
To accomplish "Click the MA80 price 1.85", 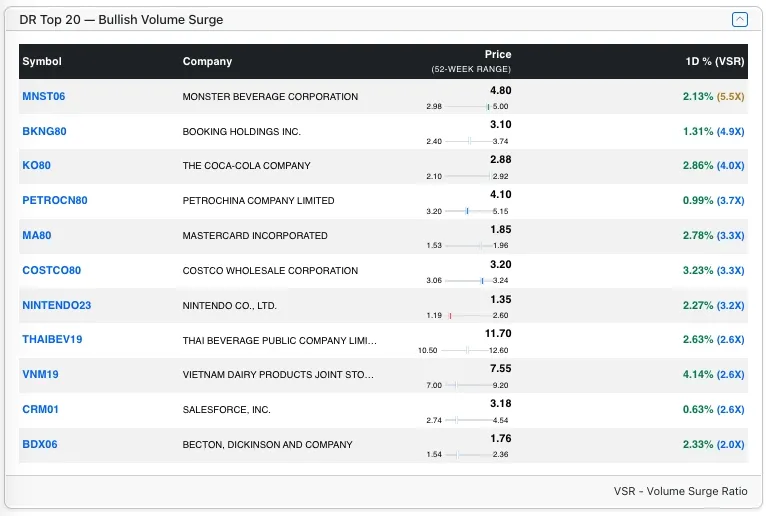I will [x=501, y=230].
